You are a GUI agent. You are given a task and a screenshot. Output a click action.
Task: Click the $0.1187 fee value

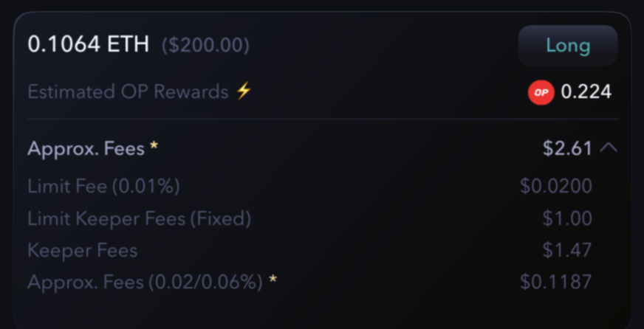[555, 282]
